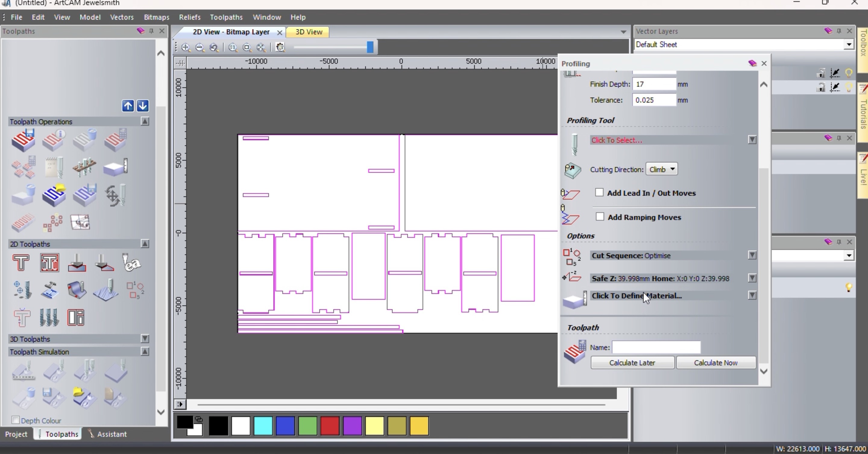Switch to the Project tab
The width and height of the screenshot is (868, 454).
[x=16, y=434]
